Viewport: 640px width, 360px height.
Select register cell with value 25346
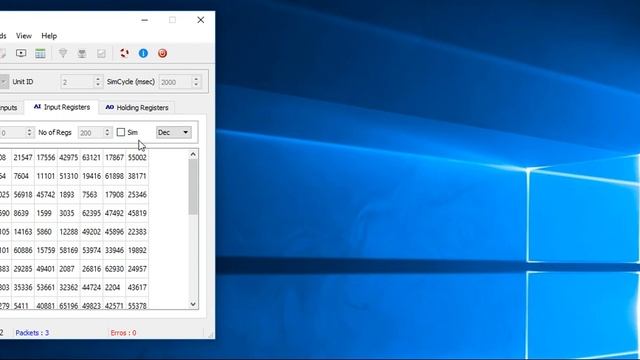click(x=137, y=195)
